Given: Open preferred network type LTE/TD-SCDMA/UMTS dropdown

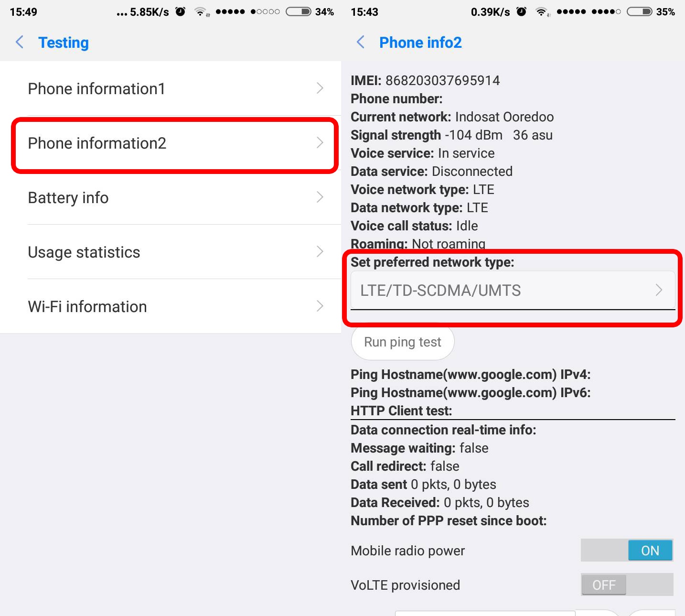Looking at the screenshot, I should [x=512, y=290].
